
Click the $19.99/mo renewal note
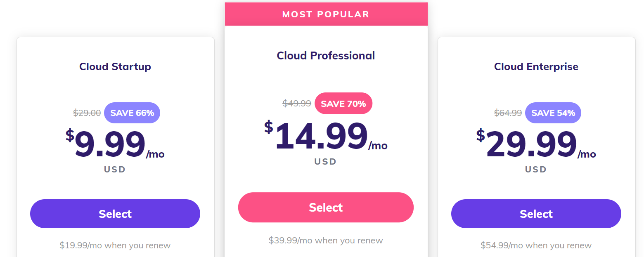tap(115, 245)
